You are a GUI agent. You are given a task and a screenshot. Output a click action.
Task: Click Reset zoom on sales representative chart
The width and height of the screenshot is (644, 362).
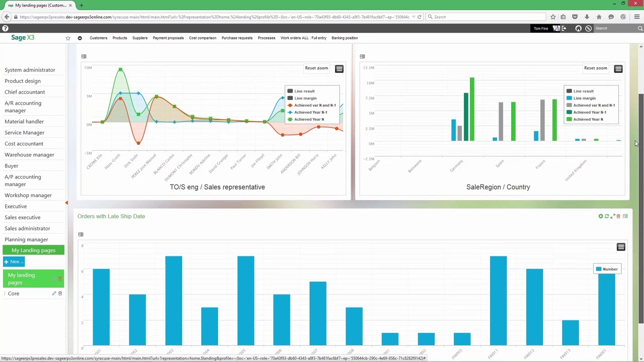pyautogui.click(x=316, y=68)
